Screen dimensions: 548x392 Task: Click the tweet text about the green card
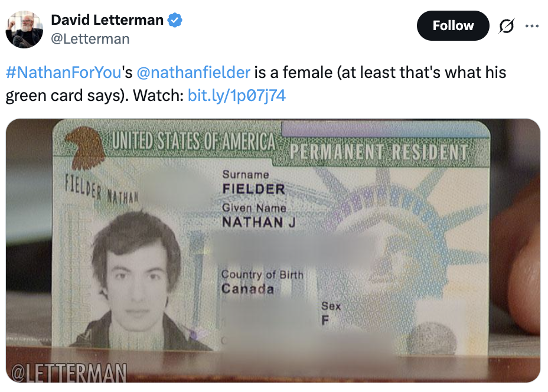[x=256, y=84]
